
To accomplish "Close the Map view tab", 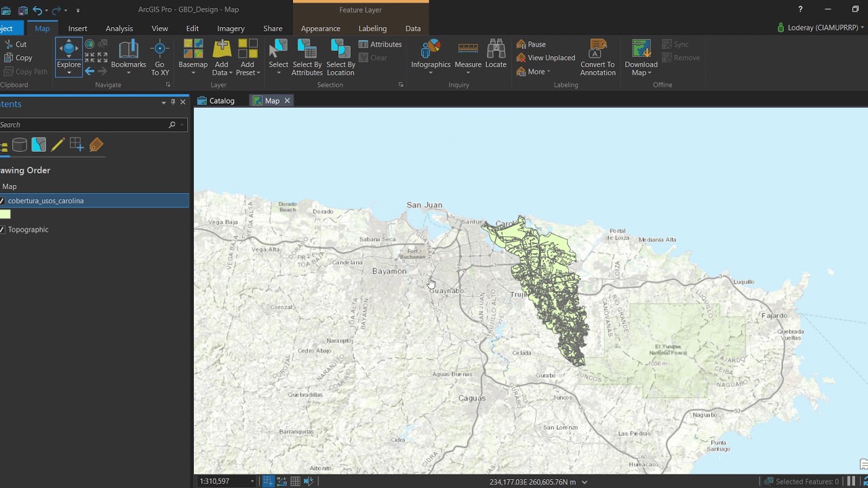I will point(287,100).
